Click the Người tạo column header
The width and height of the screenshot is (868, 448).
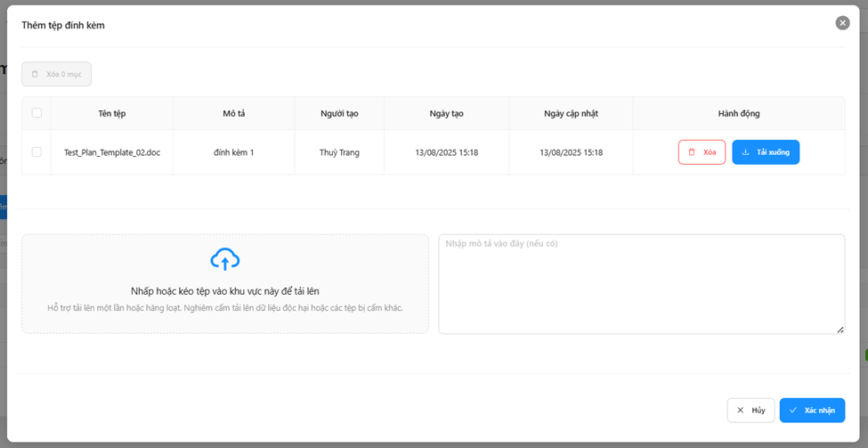[339, 114]
